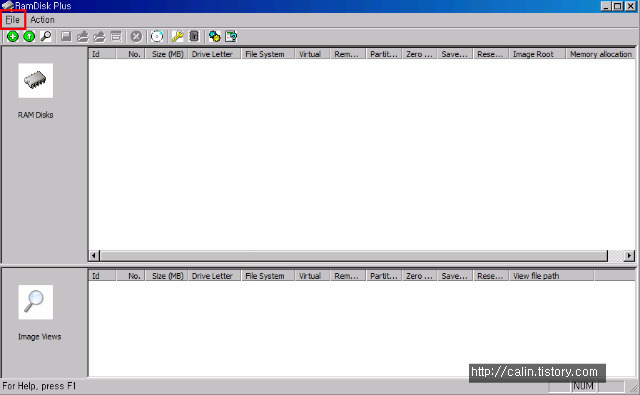Viewport: 640px width, 395px height.
Task: Click the View file path column header
Action: 551,276
